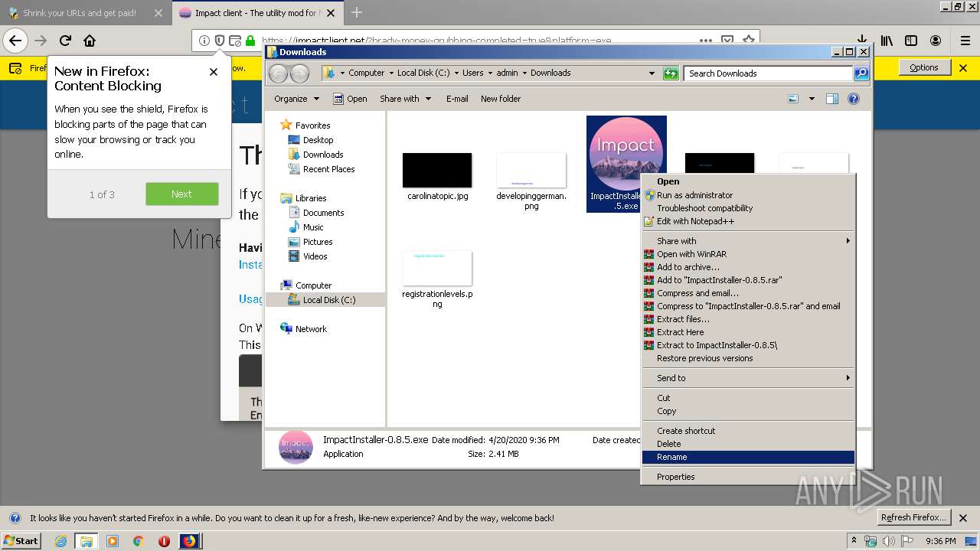Go to Firefox home page
Image resolution: width=980 pixels, height=551 pixels.
click(x=90, y=41)
